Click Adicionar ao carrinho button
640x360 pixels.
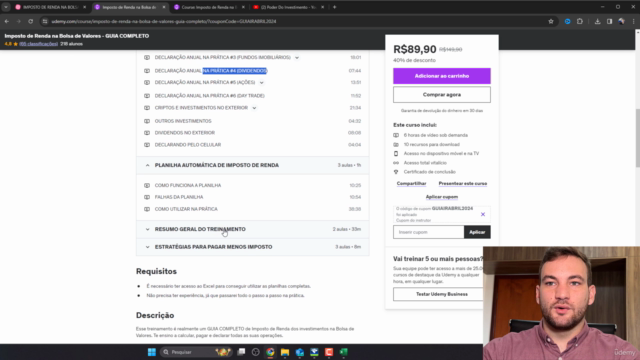tap(442, 76)
